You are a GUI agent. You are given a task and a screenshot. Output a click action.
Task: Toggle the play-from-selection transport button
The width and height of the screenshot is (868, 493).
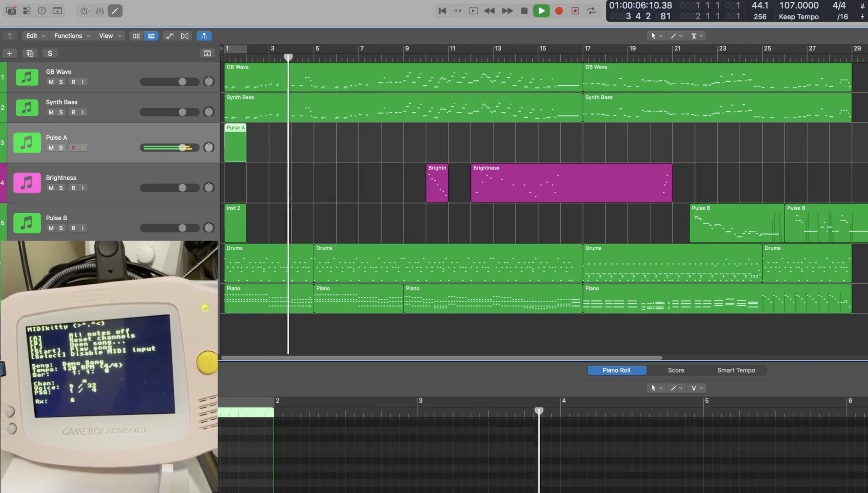coord(473,11)
